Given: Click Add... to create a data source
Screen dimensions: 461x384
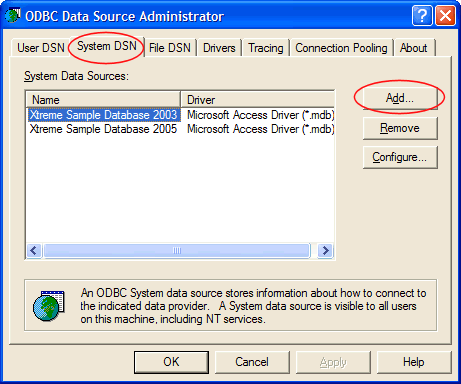Looking at the screenshot, I should pos(400,98).
